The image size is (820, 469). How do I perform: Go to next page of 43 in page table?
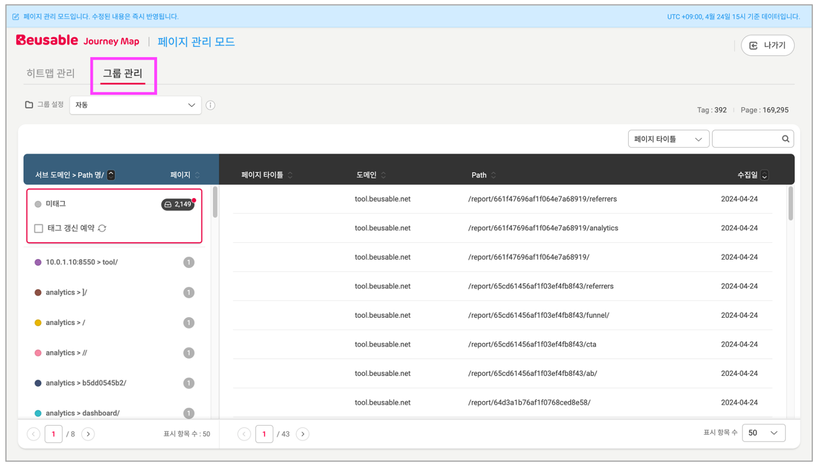[302, 434]
